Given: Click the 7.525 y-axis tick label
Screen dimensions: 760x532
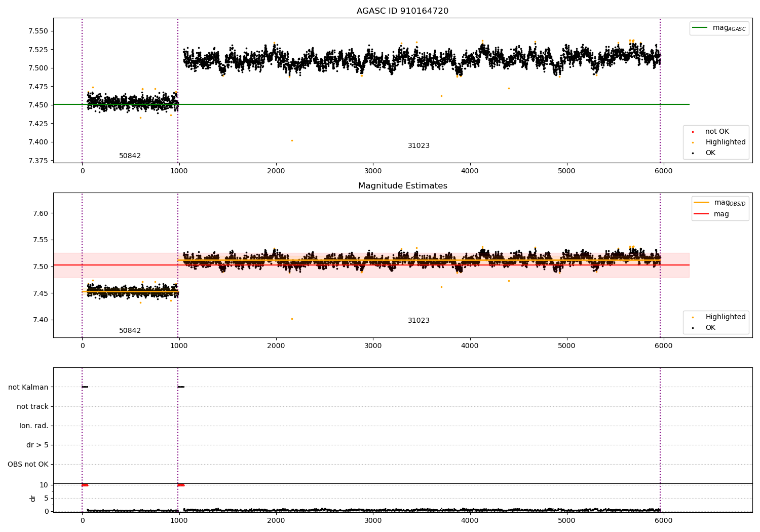Looking at the screenshot, I should coord(38,50).
